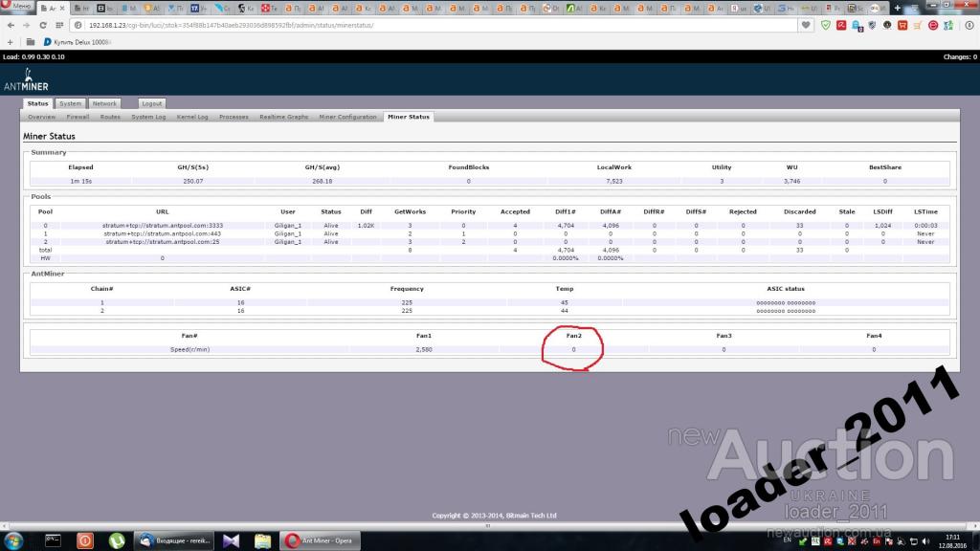The image size is (980, 551).
Task: Select the Miner Status sub-tab
Action: click(409, 117)
